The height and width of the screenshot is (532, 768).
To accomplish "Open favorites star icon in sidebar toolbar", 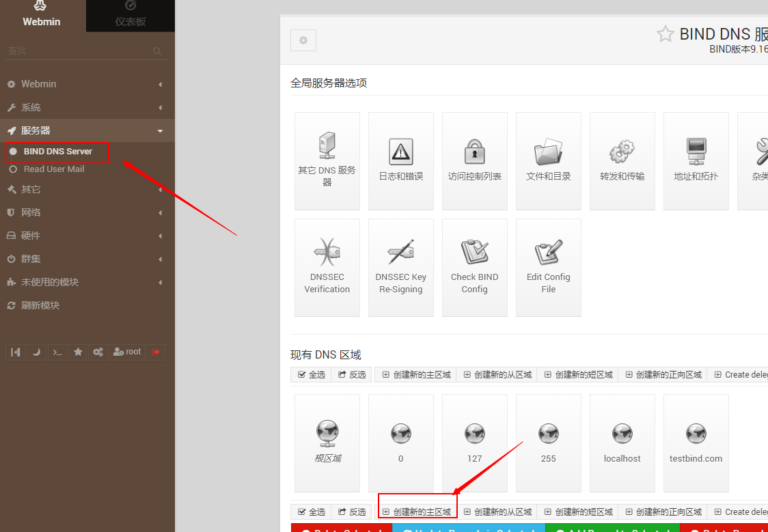I will click(78, 352).
